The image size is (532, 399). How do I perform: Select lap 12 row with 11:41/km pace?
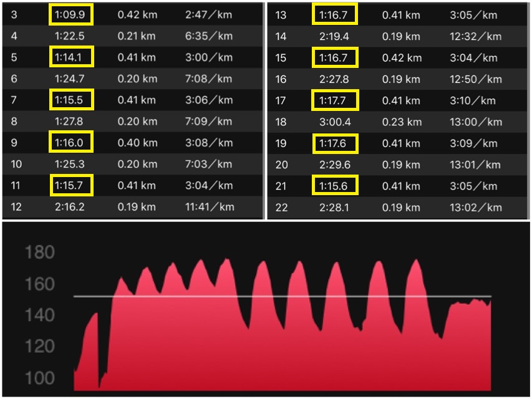[132, 207]
